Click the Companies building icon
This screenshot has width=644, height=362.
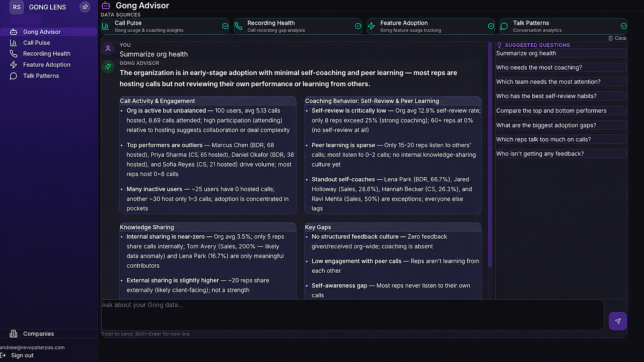coord(13,333)
